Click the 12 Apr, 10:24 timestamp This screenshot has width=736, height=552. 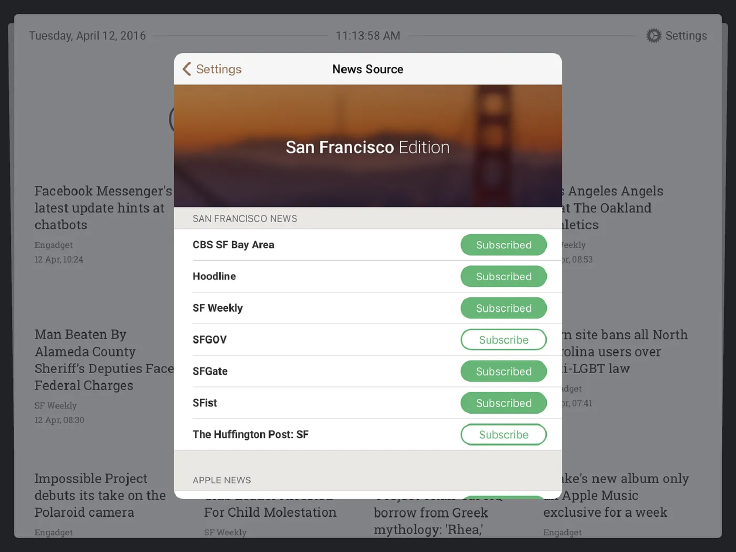(59, 260)
